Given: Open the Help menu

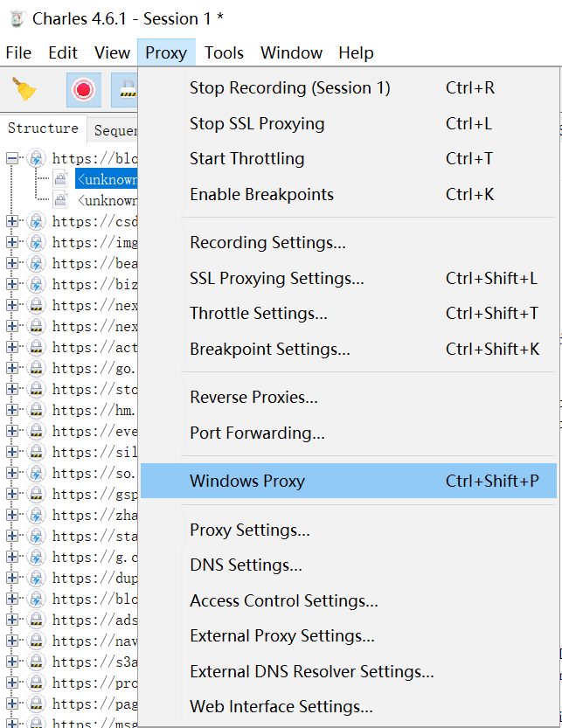Looking at the screenshot, I should 356,53.
